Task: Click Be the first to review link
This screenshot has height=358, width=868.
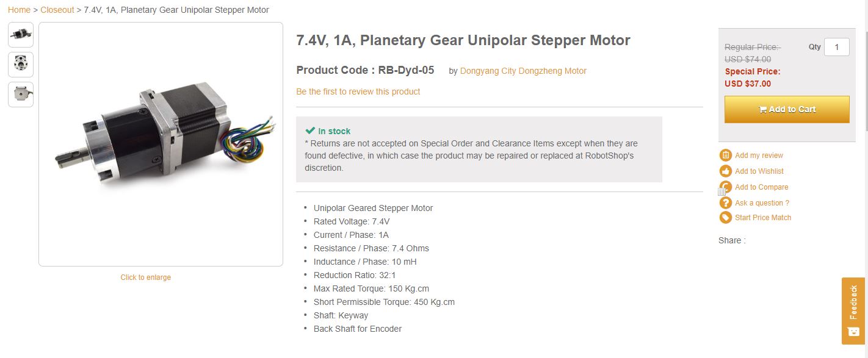Action: [358, 91]
